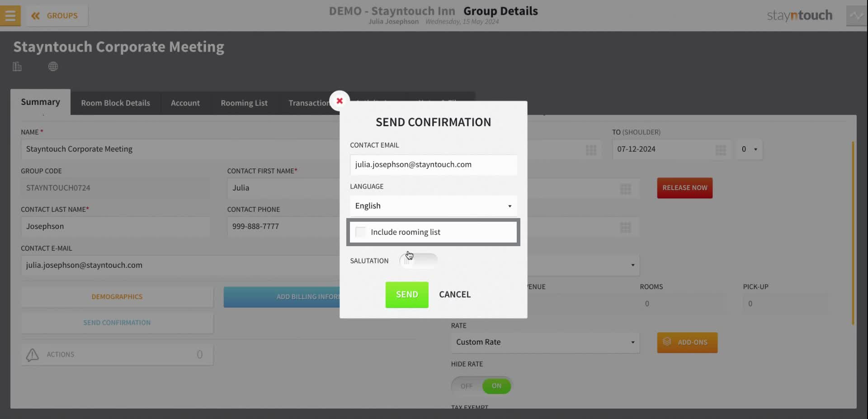Click the group Name input field
Viewport: 868px width, 419px height.
pyautogui.click(x=180, y=149)
